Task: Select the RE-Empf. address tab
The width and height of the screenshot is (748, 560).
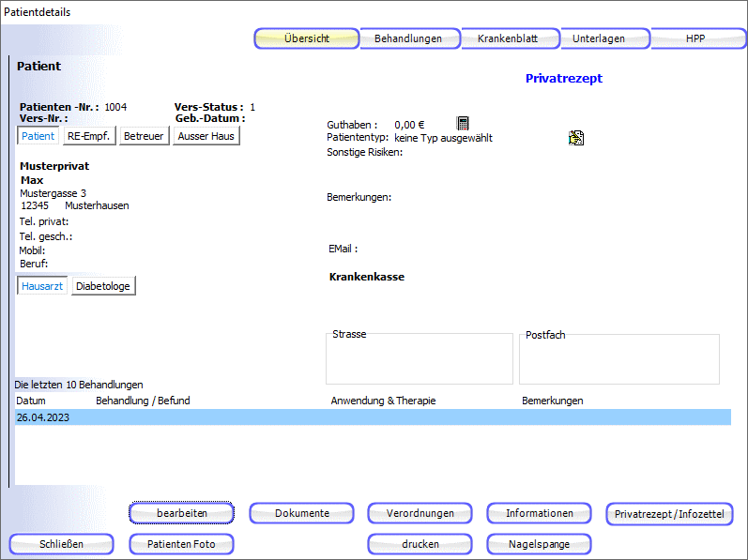Action: click(89, 136)
